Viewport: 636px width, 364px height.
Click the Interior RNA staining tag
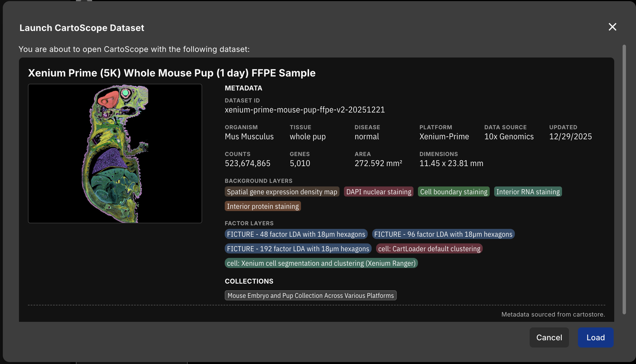click(528, 192)
